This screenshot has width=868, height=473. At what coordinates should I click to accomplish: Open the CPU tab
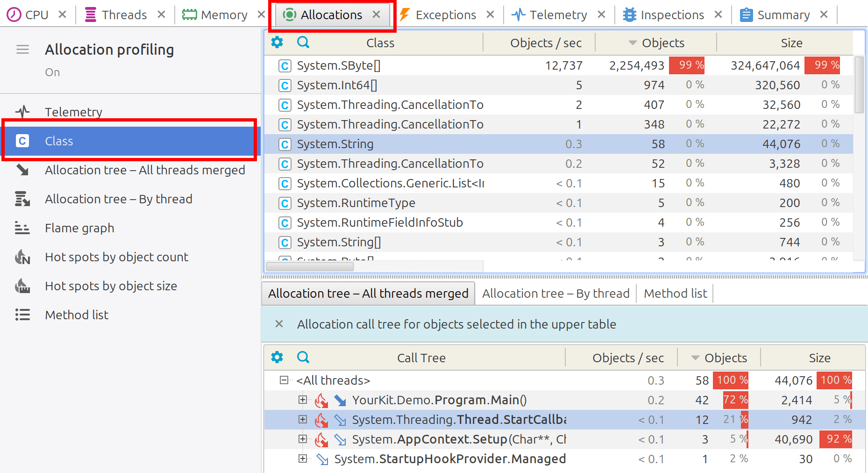click(x=28, y=15)
